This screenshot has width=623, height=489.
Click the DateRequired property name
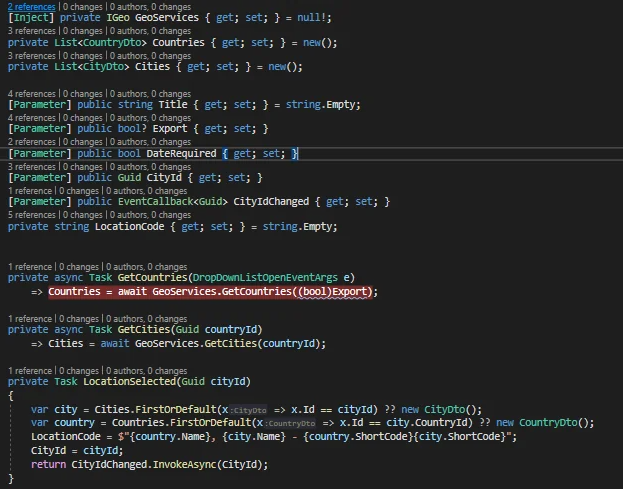tap(181, 153)
